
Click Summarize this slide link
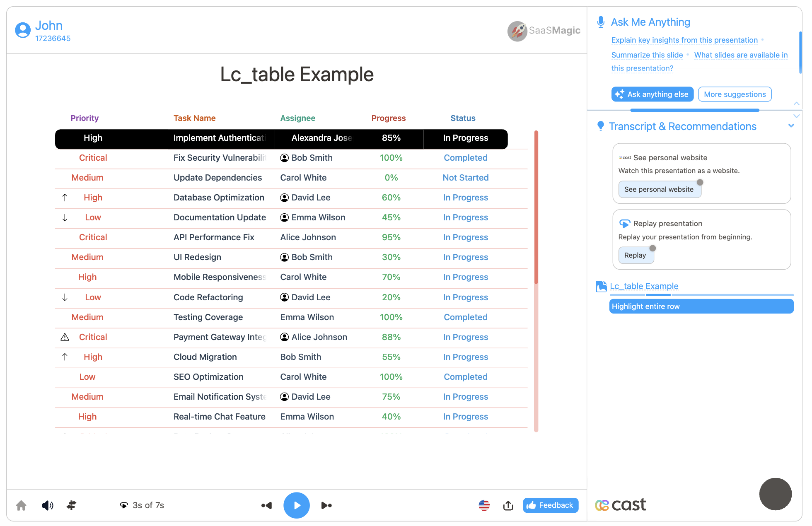647,55
